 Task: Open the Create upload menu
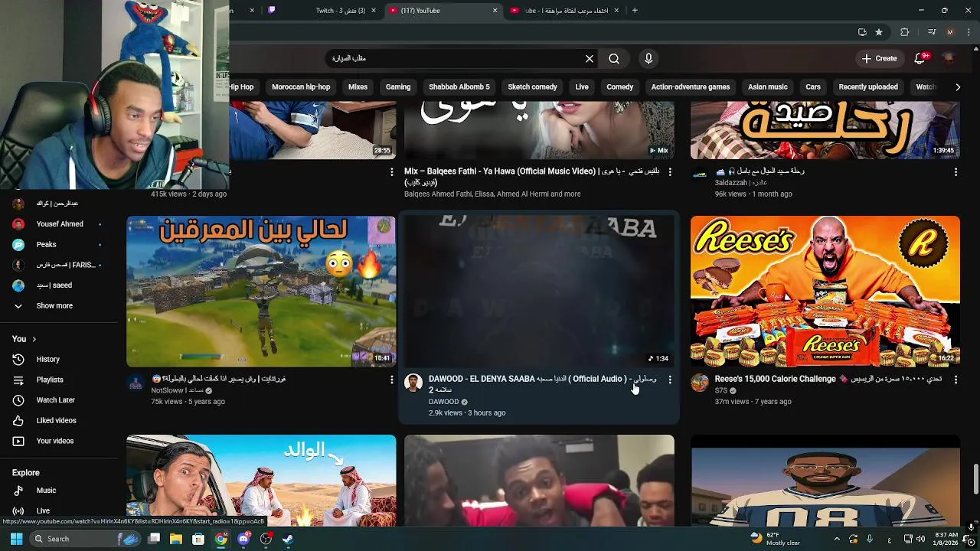(879, 58)
